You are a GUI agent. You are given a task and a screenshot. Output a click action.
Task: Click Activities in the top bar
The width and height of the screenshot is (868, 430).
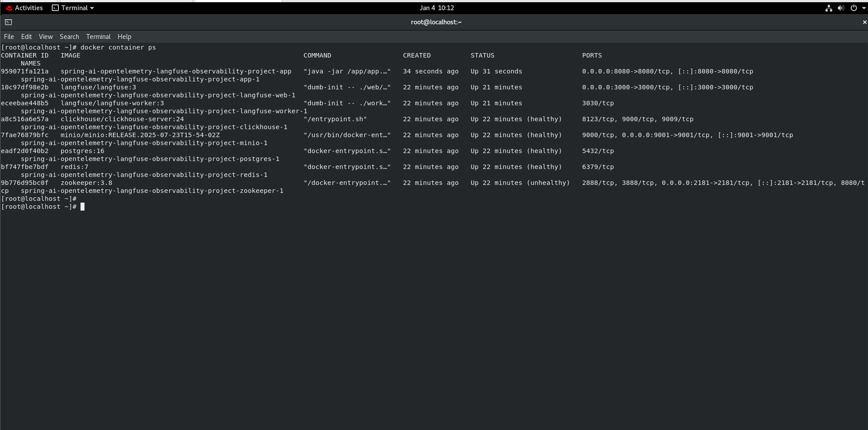point(28,8)
